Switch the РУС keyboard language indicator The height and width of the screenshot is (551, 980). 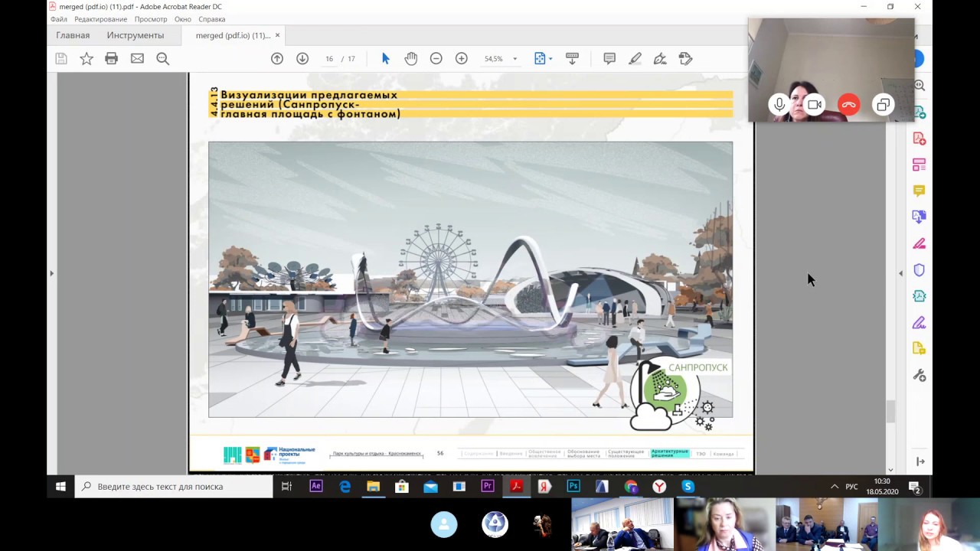(851, 487)
